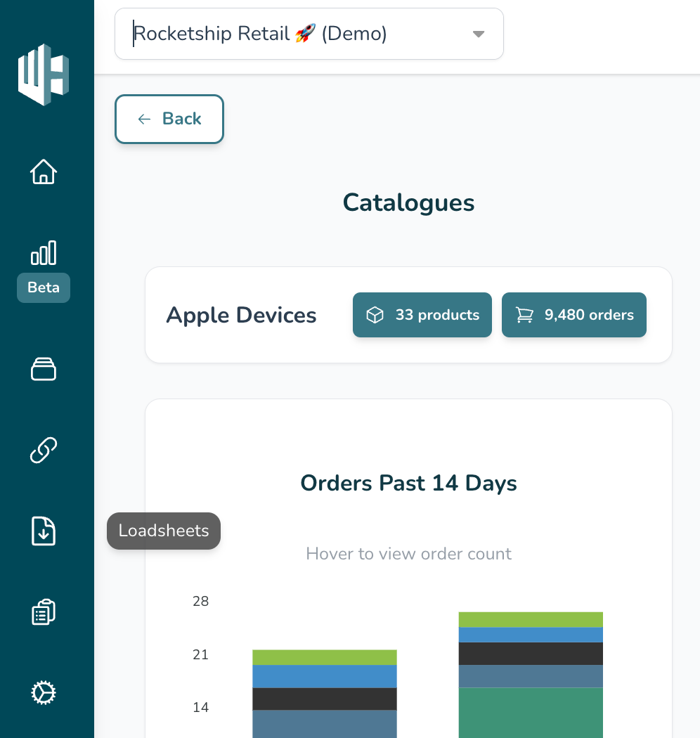Image resolution: width=700 pixels, height=738 pixels.
Task: Click the Catalogues heading
Action: pyautogui.click(x=408, y=203)
